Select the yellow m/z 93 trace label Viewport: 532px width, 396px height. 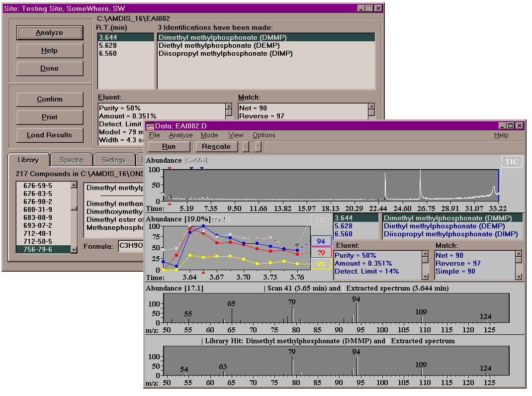321,264
